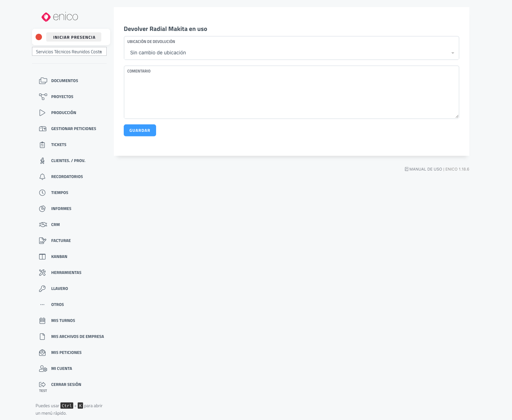This screenshot has width=512, height=420.
Task: Click the Tiempos clock icon
Action: pyautogui.click(x=42, y=193)
